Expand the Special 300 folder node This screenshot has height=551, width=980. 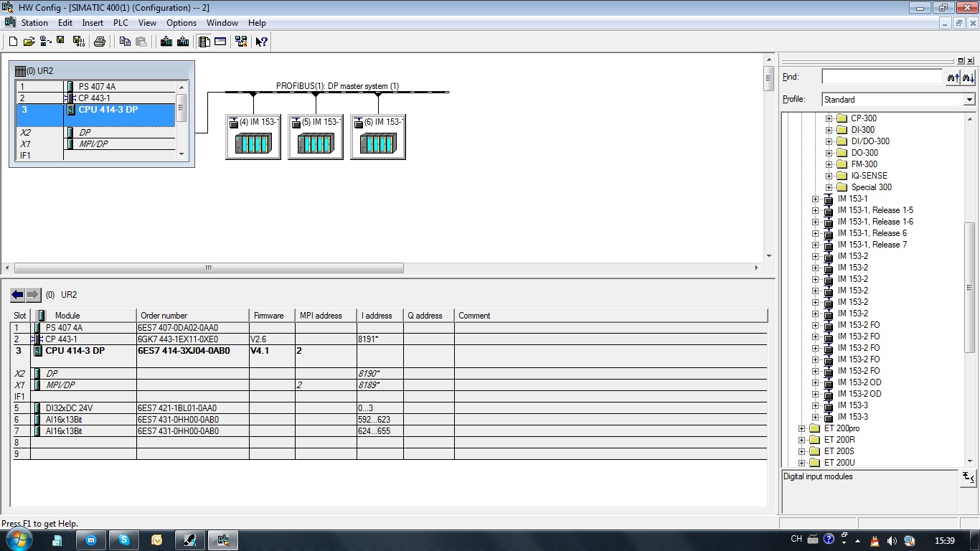[x=829, y=187]
